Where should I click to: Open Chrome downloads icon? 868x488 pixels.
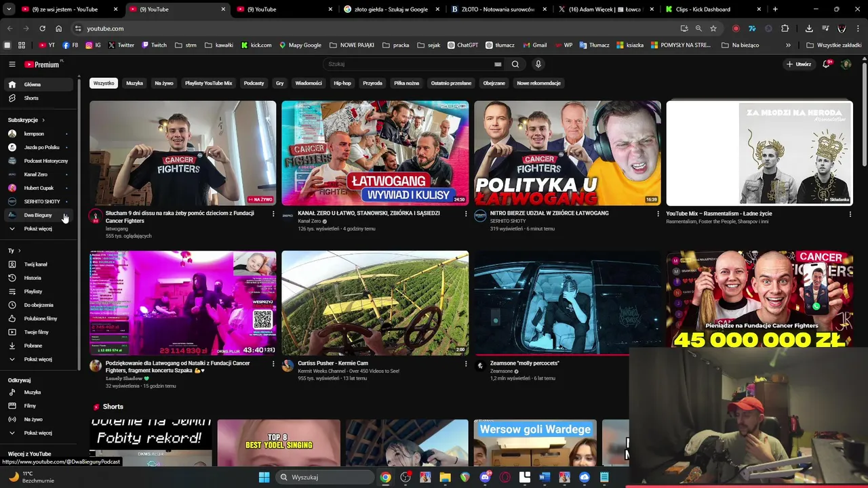pyautogui.click(x=809, y=28)
